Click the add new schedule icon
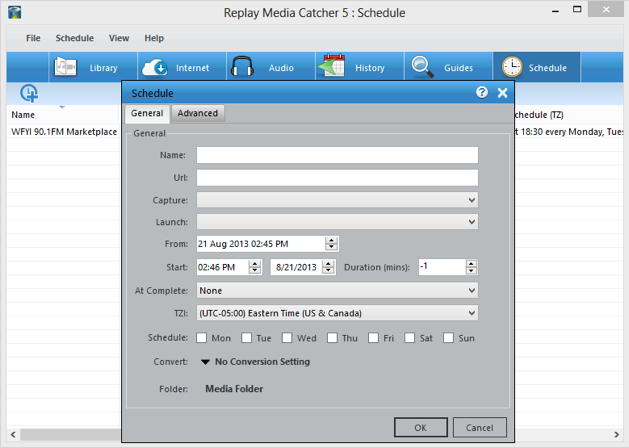 (29, 93)
